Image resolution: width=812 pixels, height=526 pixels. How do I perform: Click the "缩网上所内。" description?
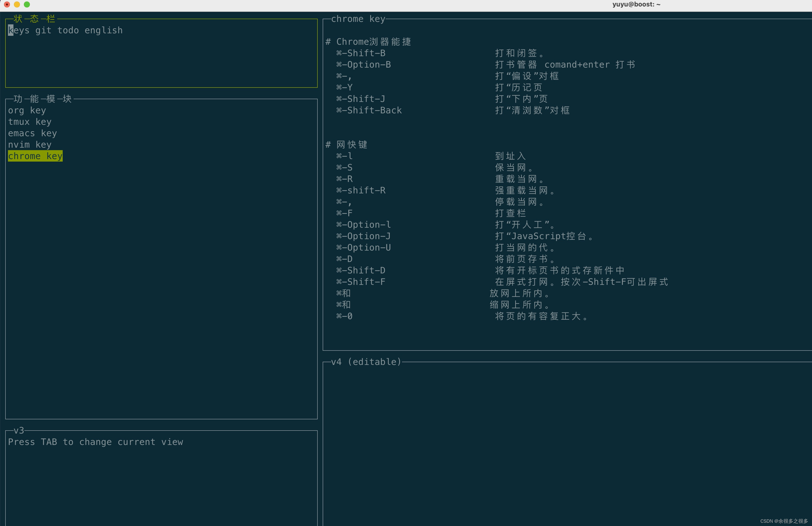[519, 305]
